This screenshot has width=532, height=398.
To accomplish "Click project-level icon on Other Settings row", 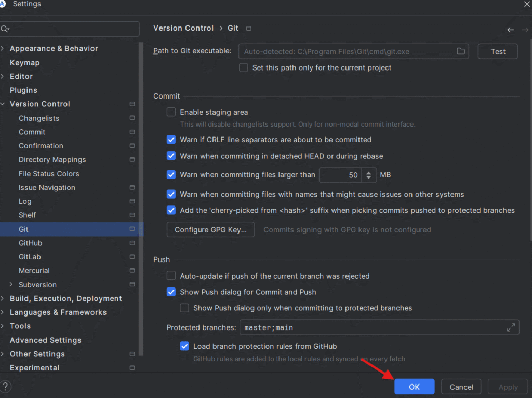I will click(x=132, y=354).
